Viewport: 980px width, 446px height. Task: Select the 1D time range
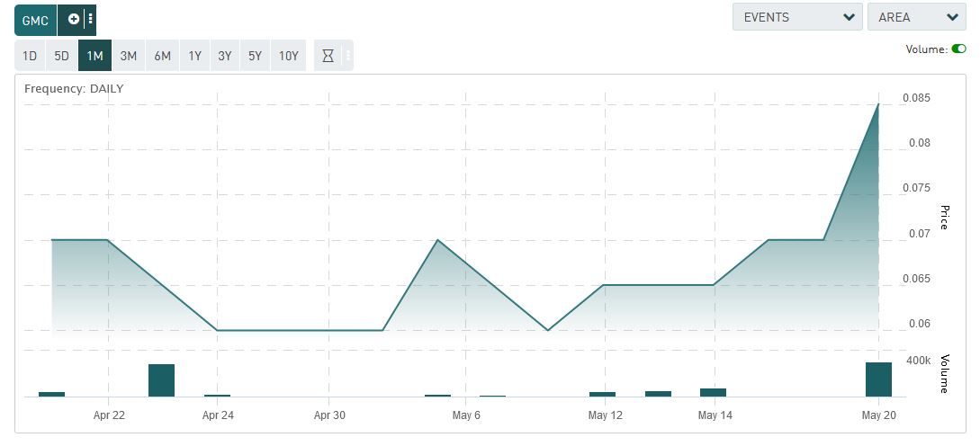click(30, 56)
